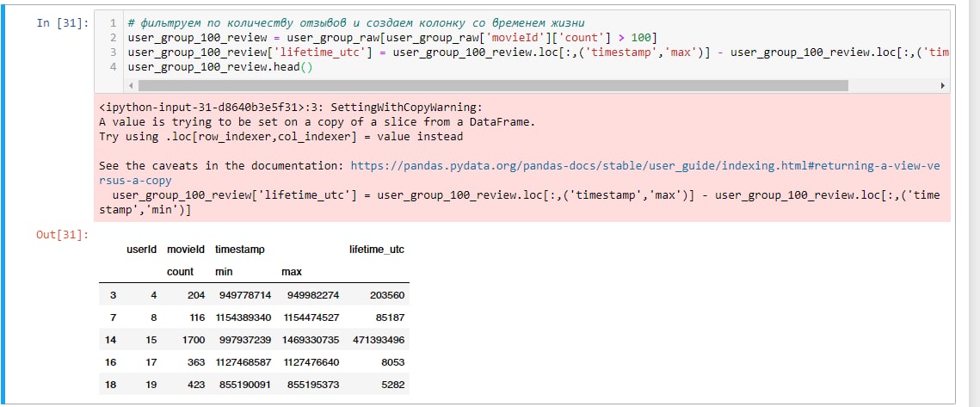Click the max sub-header
This screenshot has height=407, width=980.
[292, 272]
